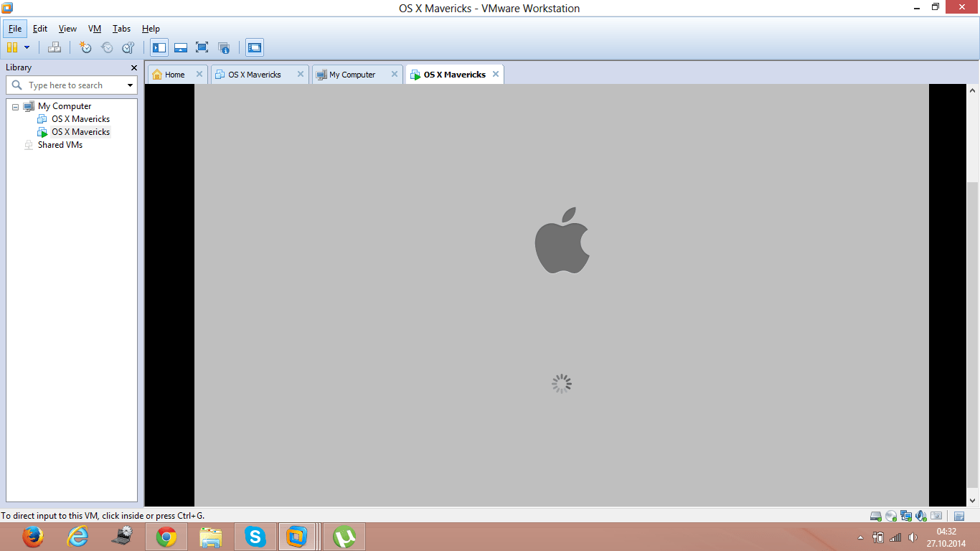This screenshot has width=980, height=551.
Task: Open the snapshot manager wrench-clock icon
Action: click(x=128, y=47)
